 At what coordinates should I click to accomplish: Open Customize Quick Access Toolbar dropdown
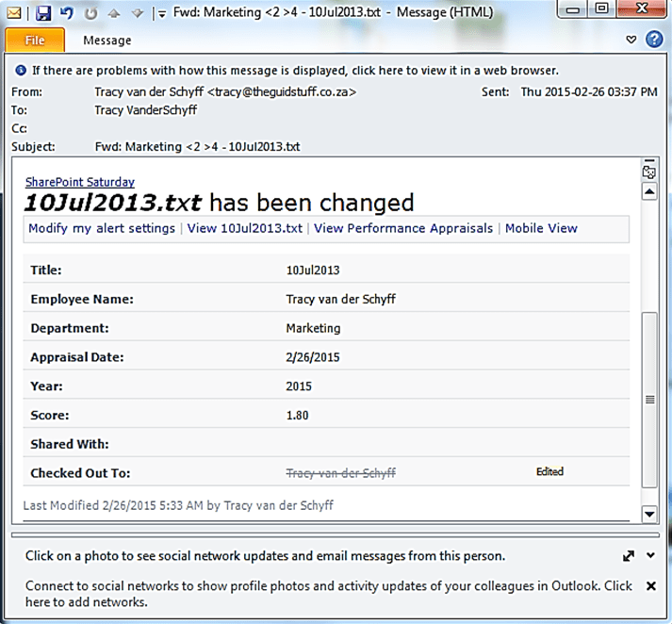(161, 14)
